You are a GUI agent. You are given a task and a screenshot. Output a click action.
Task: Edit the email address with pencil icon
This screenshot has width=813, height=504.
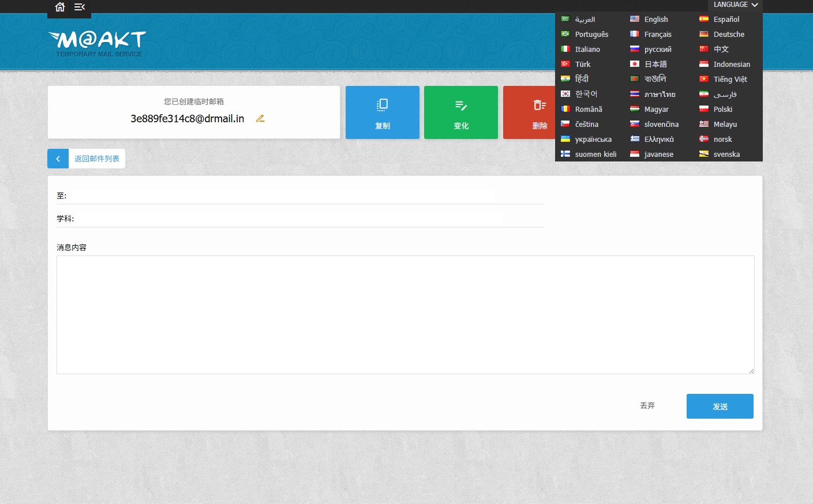(x=260, y=118)
